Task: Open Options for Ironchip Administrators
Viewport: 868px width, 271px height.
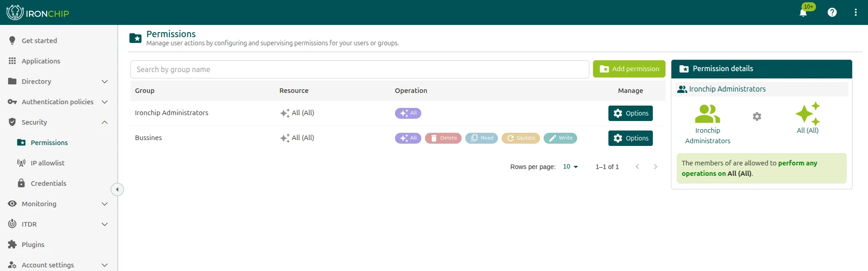Action: point(631,113)
